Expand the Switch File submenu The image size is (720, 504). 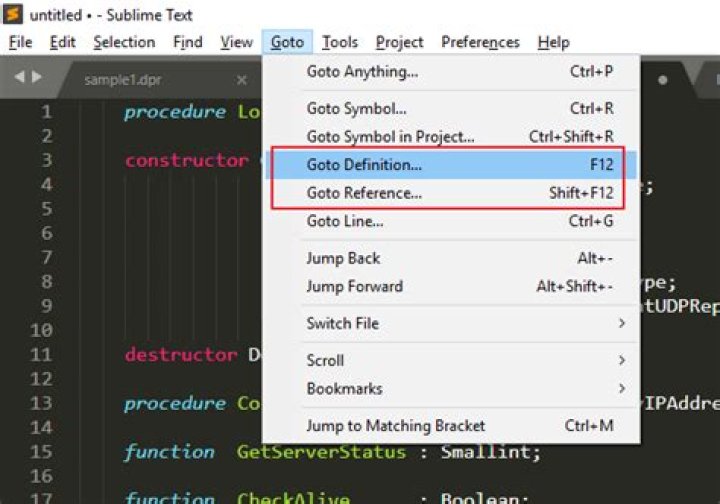[x=451, y=324]
